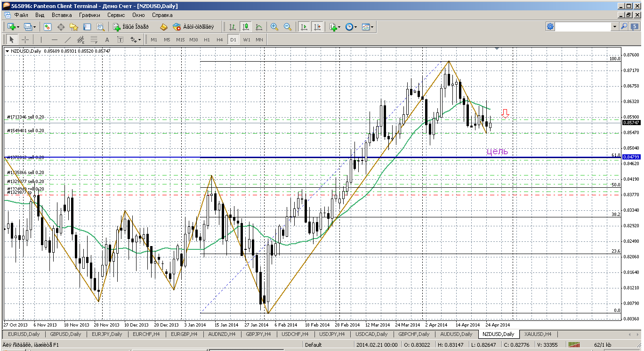Image resolution: width=644 pixels, height=351 pixels.
Task: Select the Crosshair cursor tool
Action: tap(25, 40)
